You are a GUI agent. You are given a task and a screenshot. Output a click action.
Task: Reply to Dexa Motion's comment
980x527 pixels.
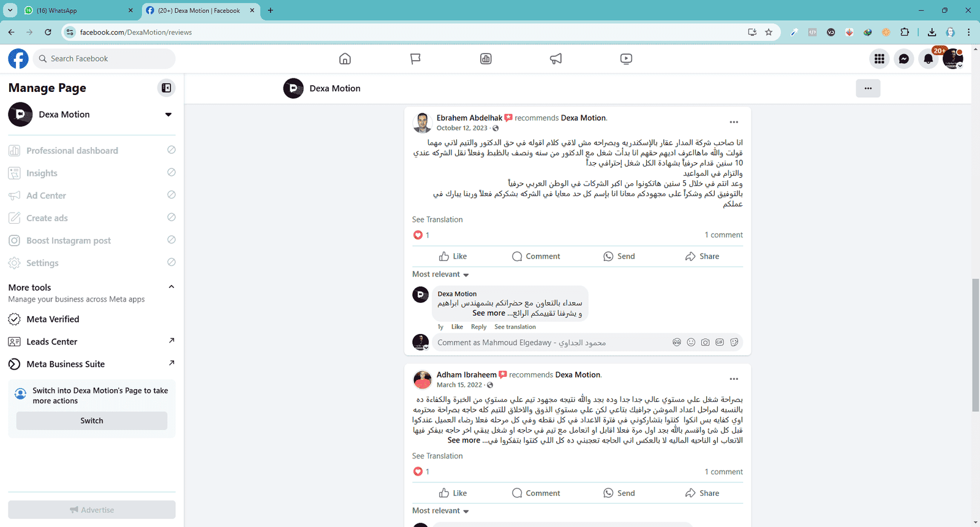coord(478,327)
